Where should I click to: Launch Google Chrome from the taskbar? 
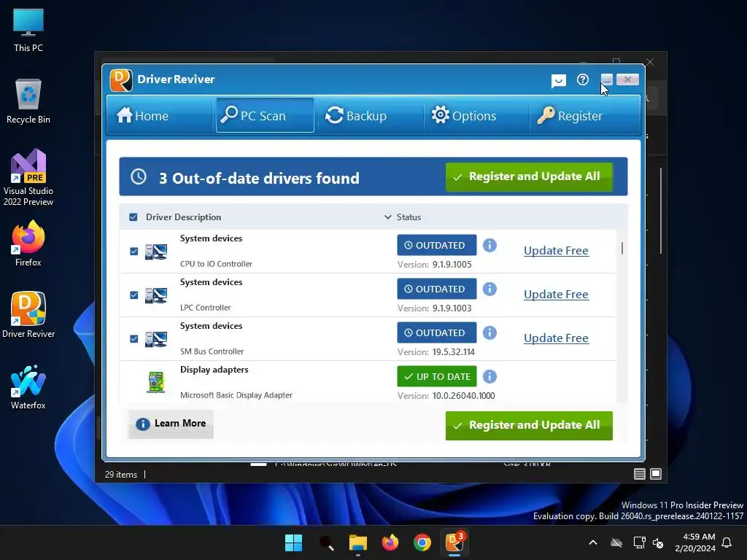422,542
